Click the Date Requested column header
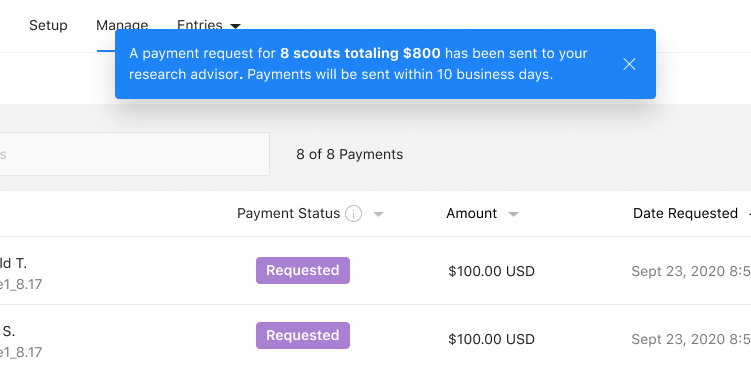This screenshot has height=371, width=751. [x=685, y=213]
